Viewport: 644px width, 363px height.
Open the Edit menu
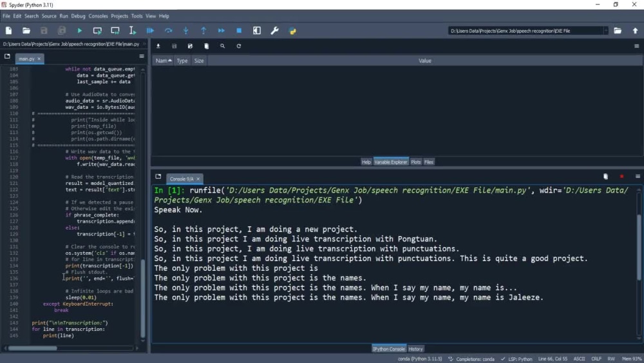[17, 16]
